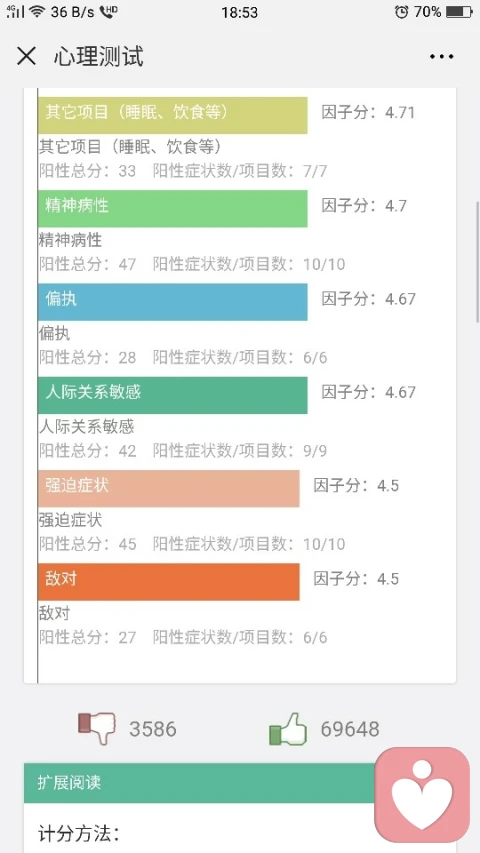Open the three-dot more options menu
The height and width of the screenshot is (853, 480).
click(441, 57)
